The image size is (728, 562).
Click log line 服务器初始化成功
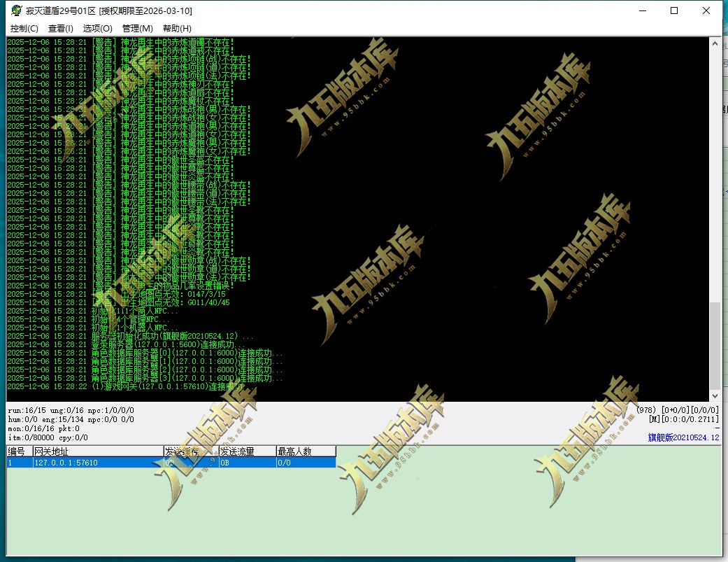coord(130,336)
